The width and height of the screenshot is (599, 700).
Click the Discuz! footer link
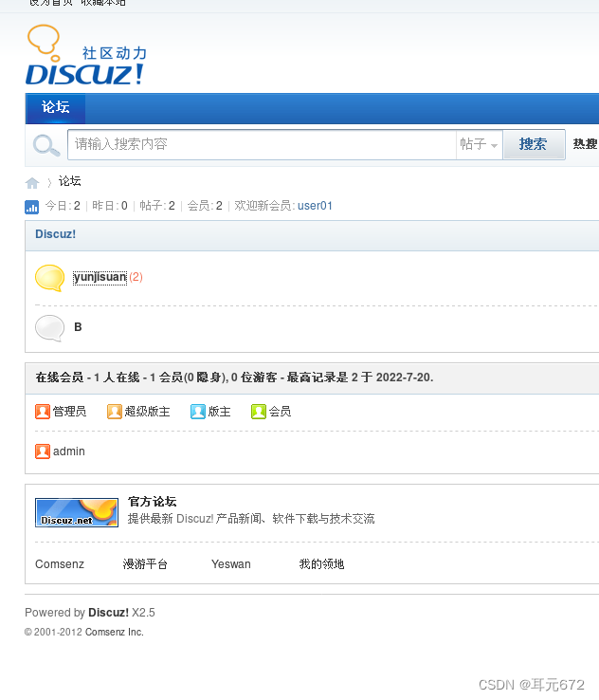point(108,613)
